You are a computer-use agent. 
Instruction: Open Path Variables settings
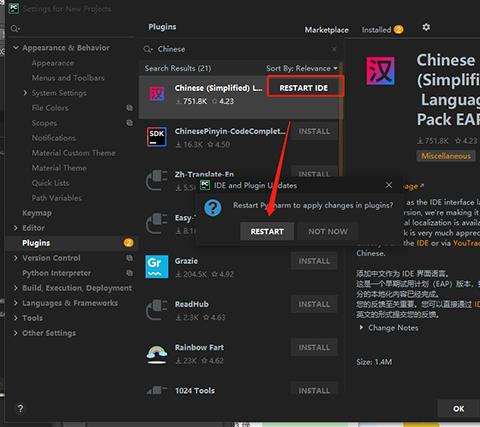[57, 198]
